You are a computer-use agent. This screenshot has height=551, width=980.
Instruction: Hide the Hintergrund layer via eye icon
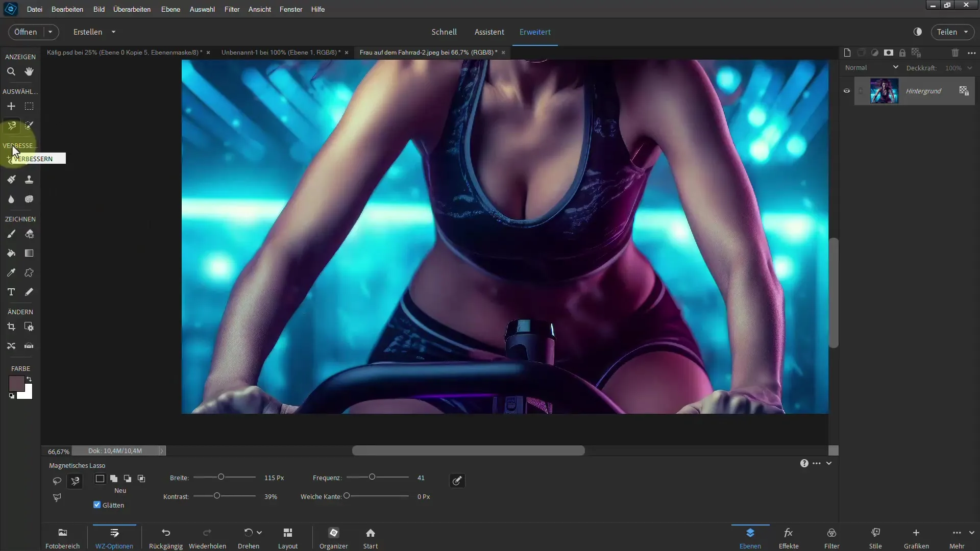847,91
